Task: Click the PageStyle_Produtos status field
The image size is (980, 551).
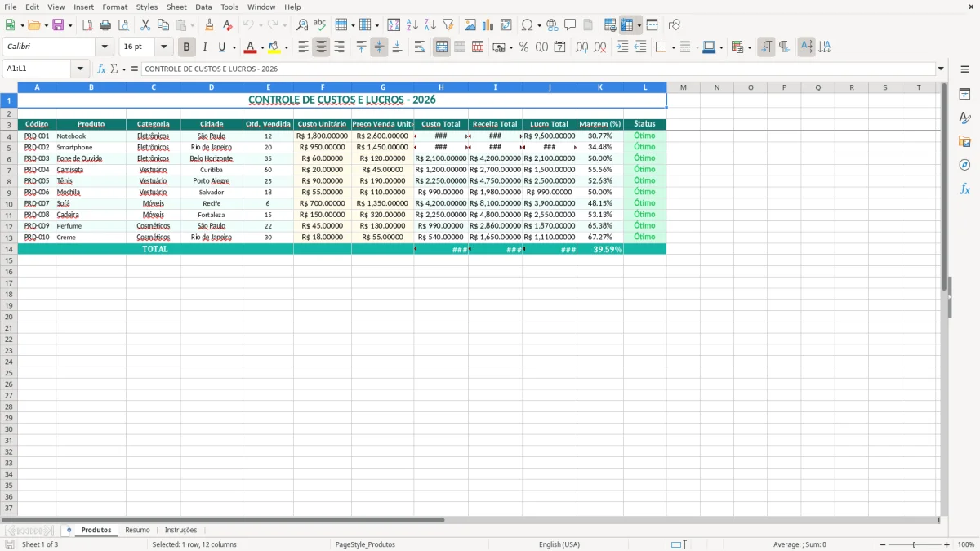Action: pos(365,544)
